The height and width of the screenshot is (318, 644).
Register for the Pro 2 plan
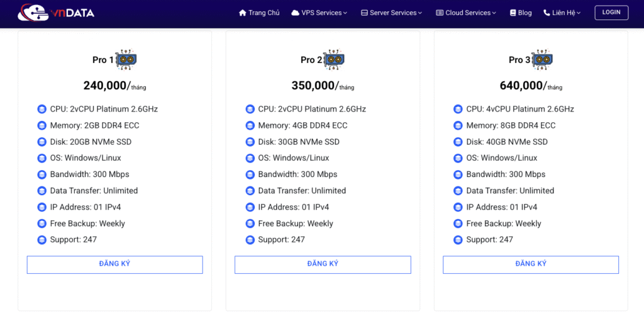(x=323, y=264)
